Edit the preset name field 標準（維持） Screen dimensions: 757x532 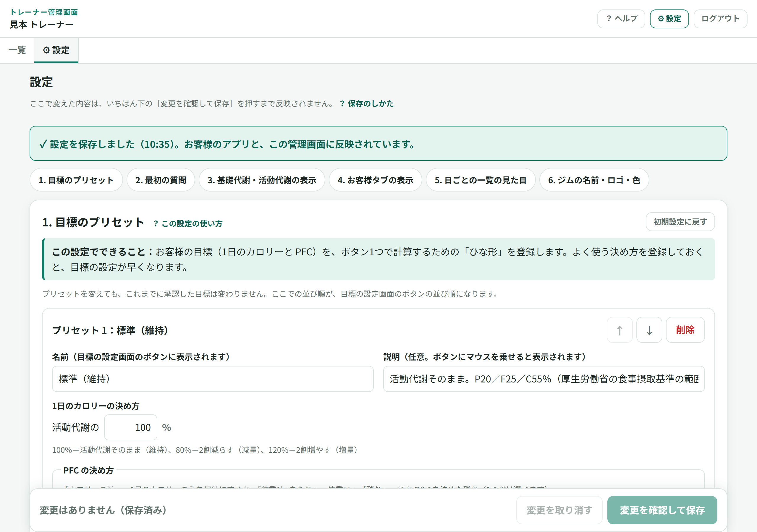[213, 379]
